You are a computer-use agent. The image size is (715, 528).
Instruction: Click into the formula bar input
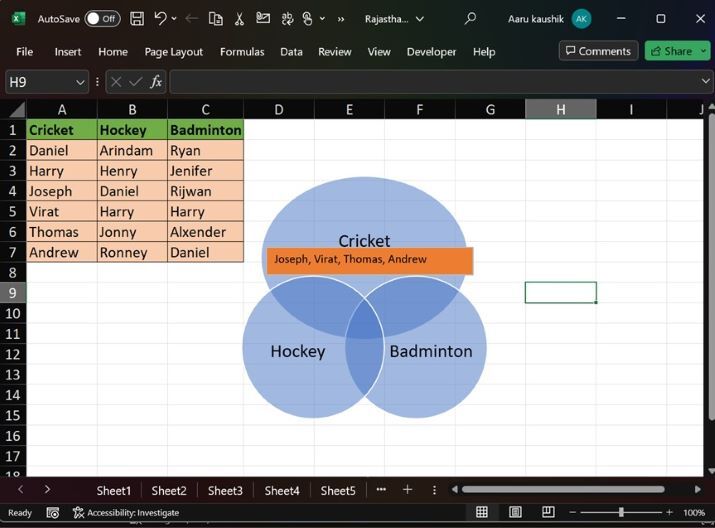[x=433, y=82]
